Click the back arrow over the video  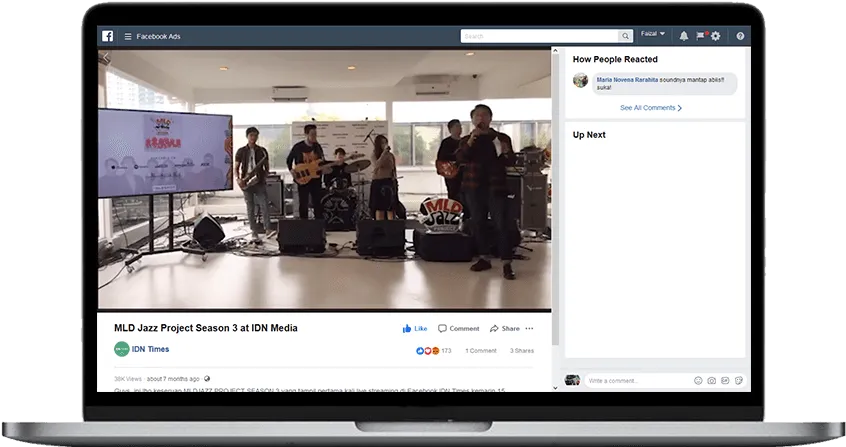tap(106, 57)
